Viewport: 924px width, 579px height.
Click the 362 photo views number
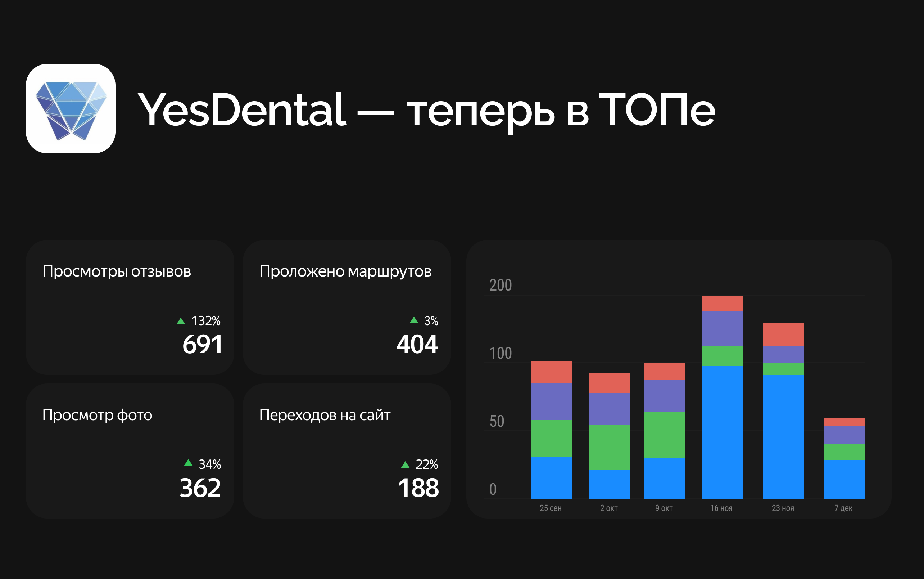tap(200, 488)
